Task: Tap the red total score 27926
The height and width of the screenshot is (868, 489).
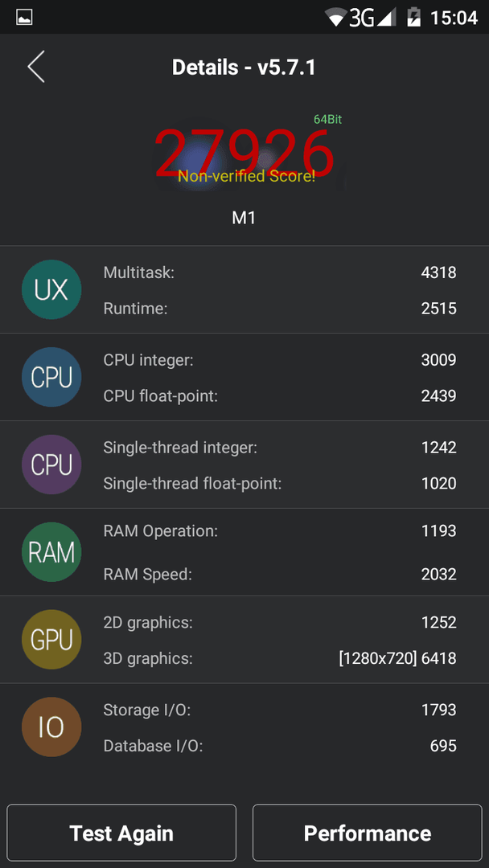Action: (244, 154)
